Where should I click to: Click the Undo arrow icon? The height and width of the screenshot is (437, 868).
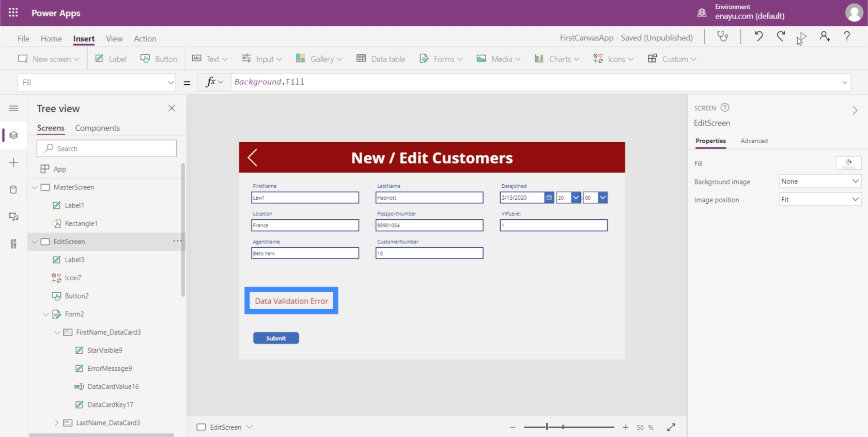point(758,37)
